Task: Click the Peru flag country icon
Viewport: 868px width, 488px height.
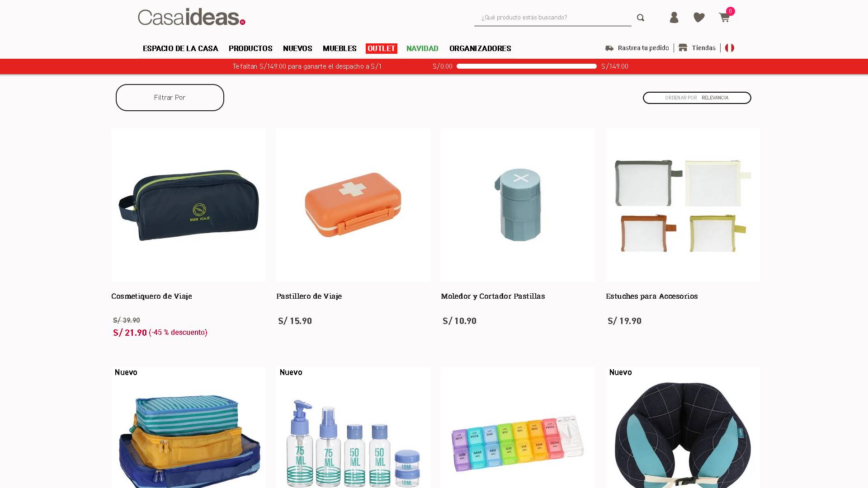Action: 730,48
